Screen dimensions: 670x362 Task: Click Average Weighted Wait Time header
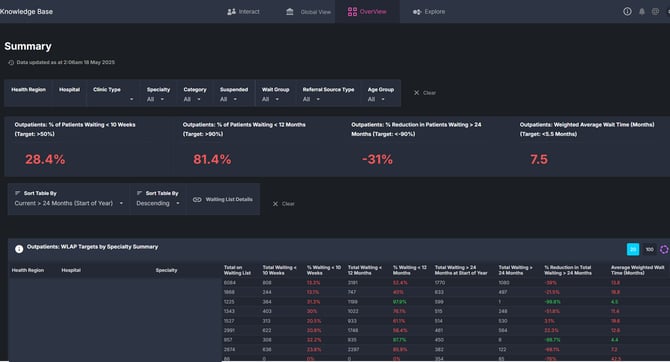click(638, 270)
